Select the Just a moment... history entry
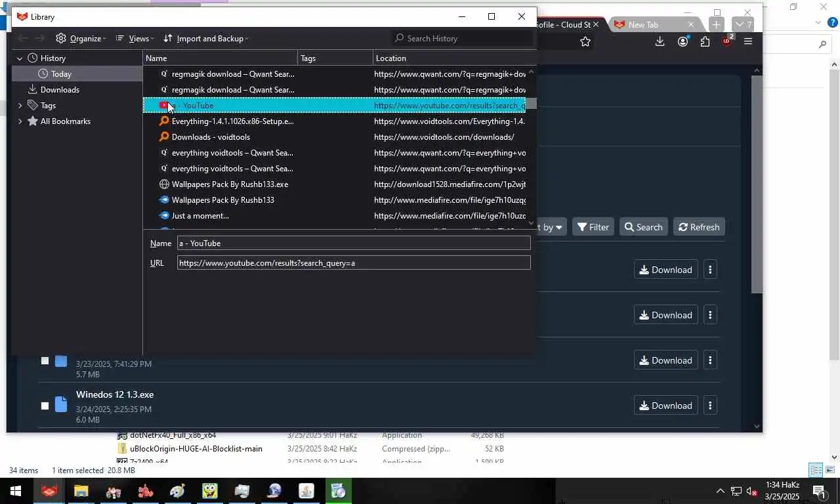This screenshot has width=840, height=504. tap(334, 216)
